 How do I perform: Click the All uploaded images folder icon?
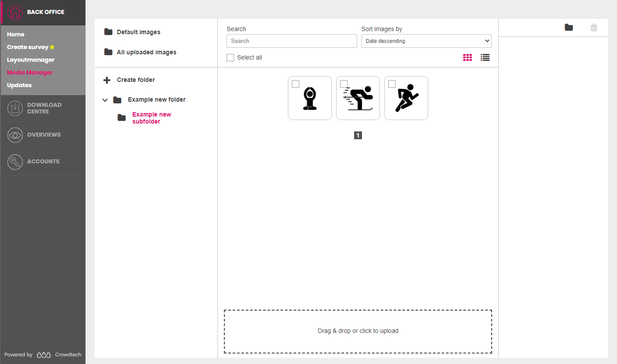tap(108, 52)
